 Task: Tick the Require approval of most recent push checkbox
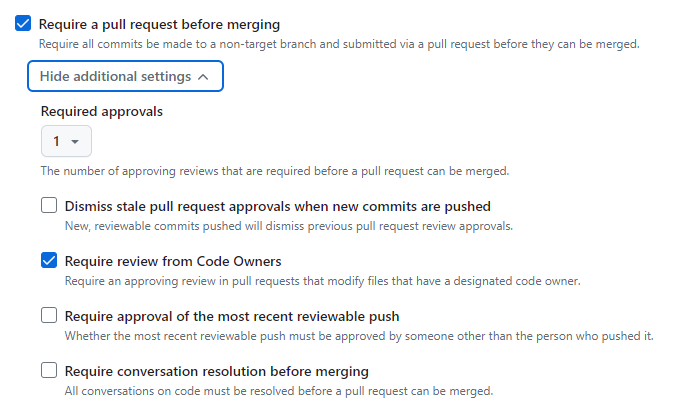click(x=49, y=315)
